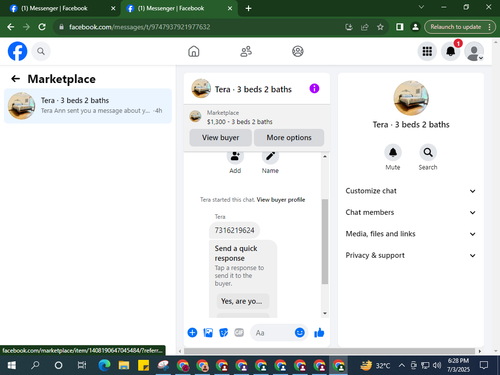The image size is (500, 375).
Task: Open Task View on the taskbar
Action: pyautogui.click(x=82, y=365)
